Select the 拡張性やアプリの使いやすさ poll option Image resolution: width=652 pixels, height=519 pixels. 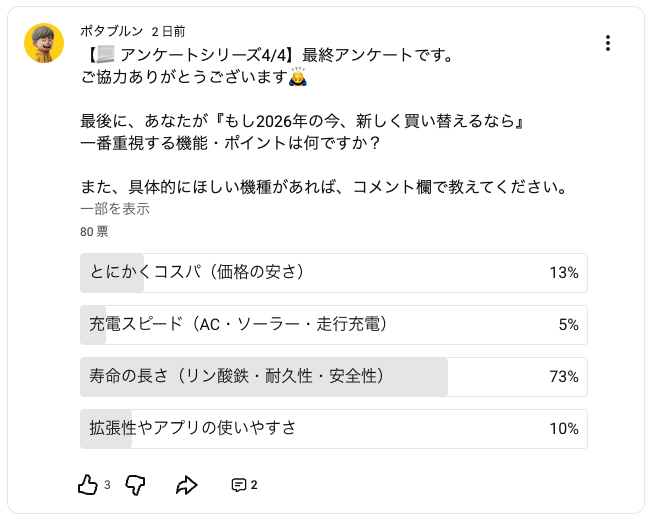pos(333,428)
